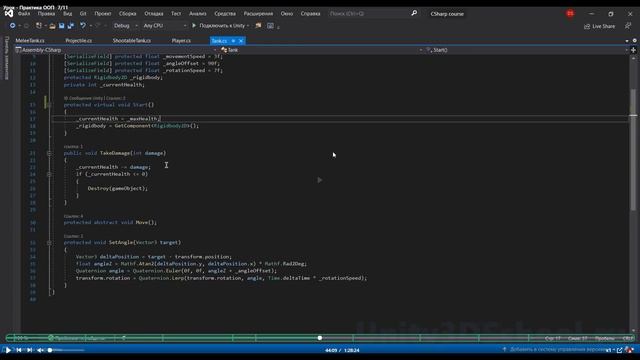640x360 pixels.
Task: Click the red notification badge in title bar
Action: point(570,13)
